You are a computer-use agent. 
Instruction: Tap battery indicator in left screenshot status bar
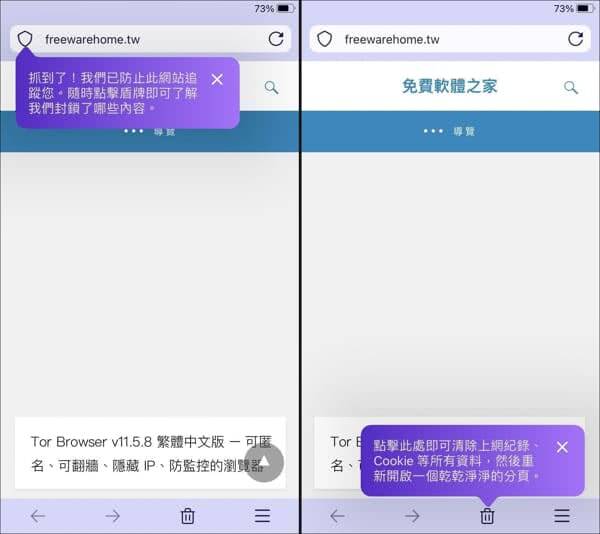(286, 8)
